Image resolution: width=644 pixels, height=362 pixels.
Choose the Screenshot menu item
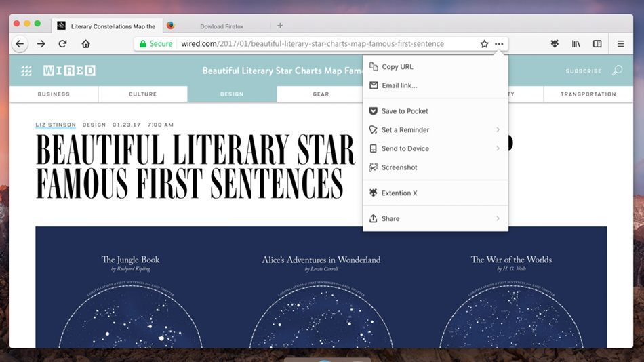[435, 167]
